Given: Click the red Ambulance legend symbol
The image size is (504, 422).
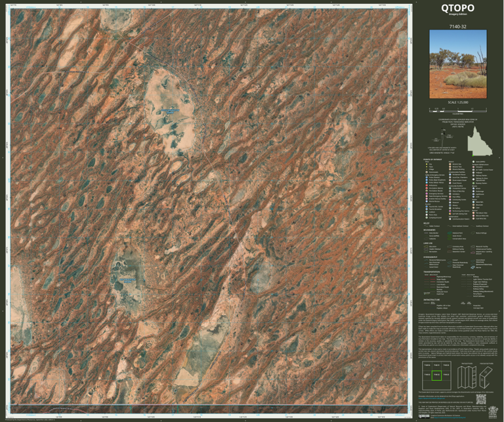Looking at the screenshot, I should (427, 186).
